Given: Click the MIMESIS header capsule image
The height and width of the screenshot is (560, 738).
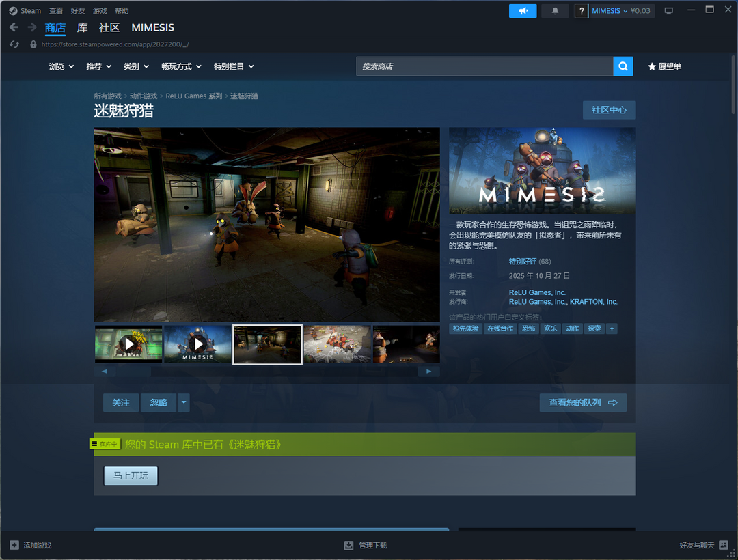Looking at the screenshot, I should 542,171.
